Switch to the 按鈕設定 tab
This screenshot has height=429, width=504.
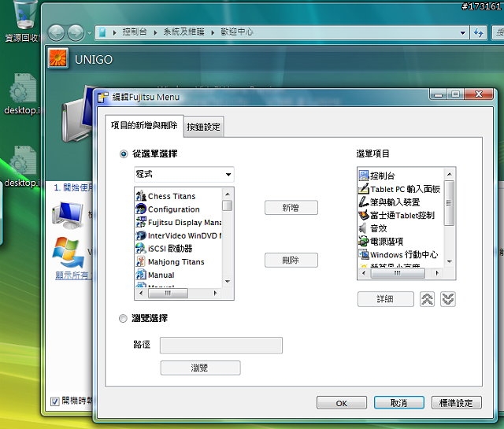(203, 127)
